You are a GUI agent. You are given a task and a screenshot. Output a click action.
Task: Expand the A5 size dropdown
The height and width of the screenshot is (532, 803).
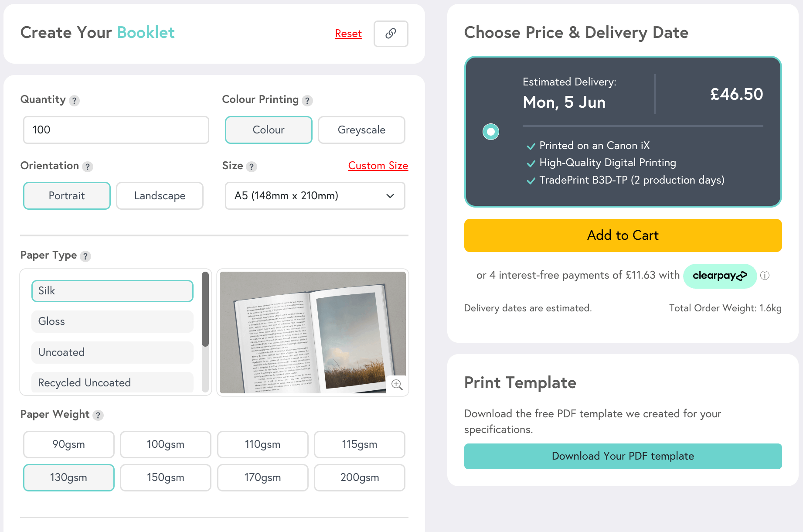click(315, 196)
